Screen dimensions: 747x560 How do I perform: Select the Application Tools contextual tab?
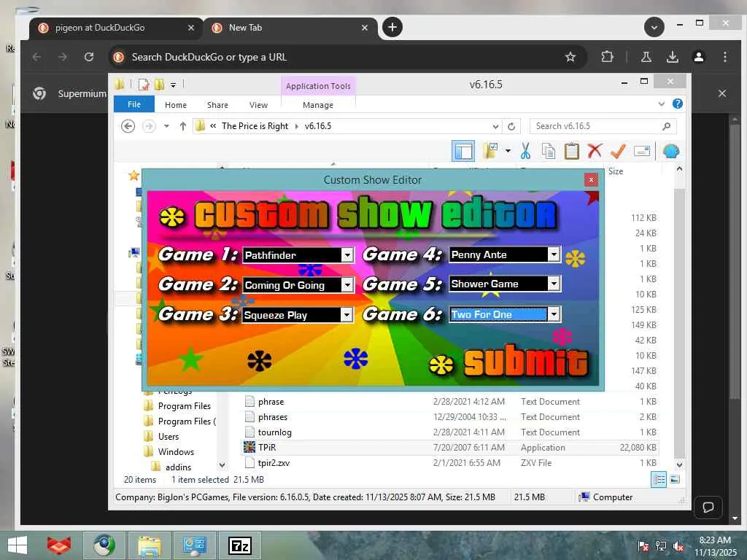click(318, 86)
